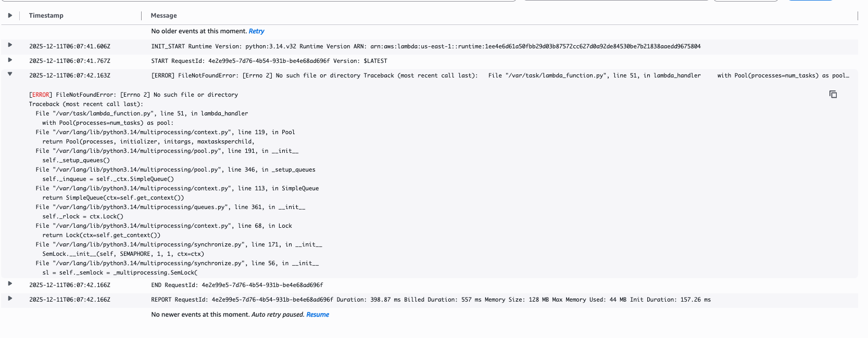Select the error event timestamp 06:07:42.163Z

point(70,75)
